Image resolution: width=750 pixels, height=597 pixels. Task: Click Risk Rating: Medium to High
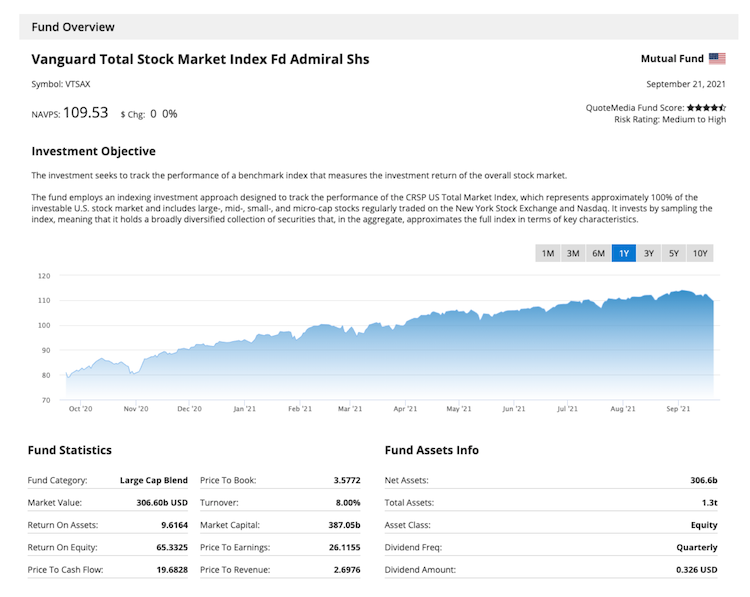click(x=670, y=120)
